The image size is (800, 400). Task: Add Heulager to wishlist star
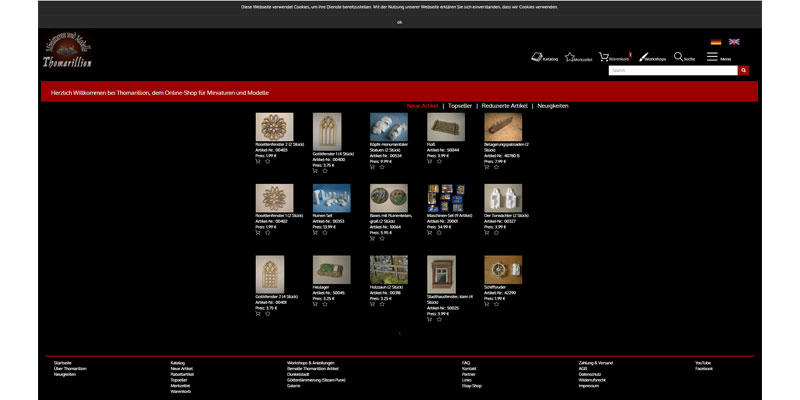pyautogui.click(x=325, y=304)
